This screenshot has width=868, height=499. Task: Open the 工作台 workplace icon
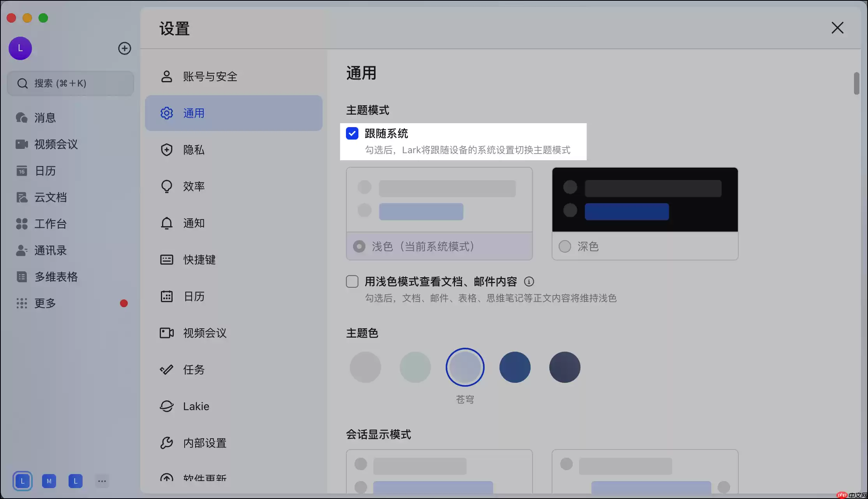click(21, 224)
